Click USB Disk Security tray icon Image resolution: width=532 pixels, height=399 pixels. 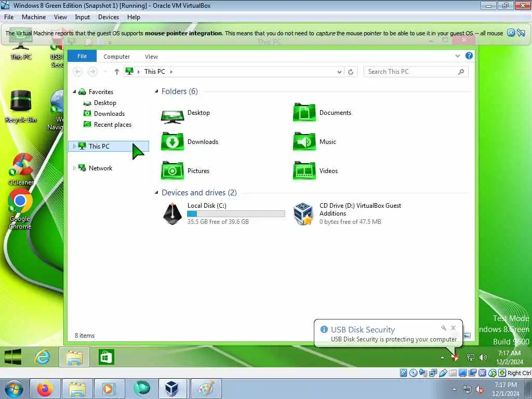(x=455, y=357)
